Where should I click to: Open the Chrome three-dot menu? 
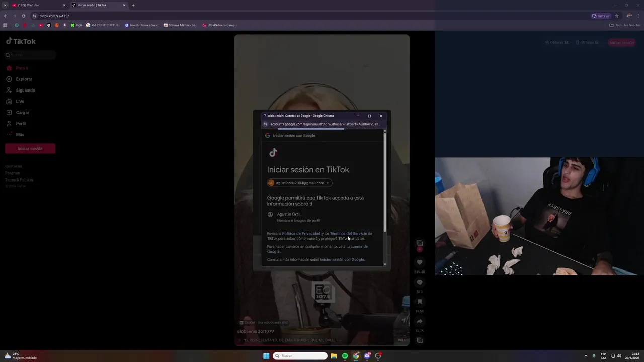(x=638, y=16)
